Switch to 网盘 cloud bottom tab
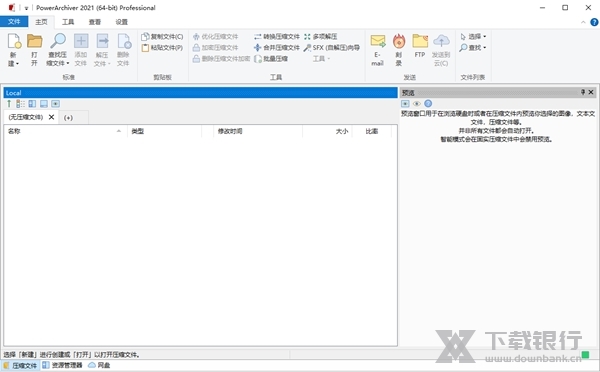Viewport: 600px width, 372px height. [x=99, y=365]
